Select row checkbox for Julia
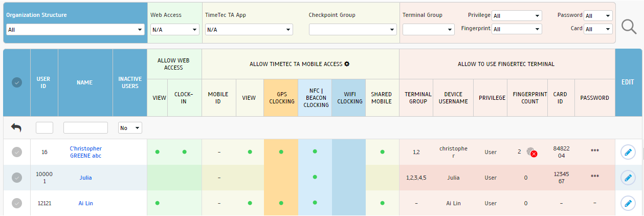 click(x=17, y=178)
